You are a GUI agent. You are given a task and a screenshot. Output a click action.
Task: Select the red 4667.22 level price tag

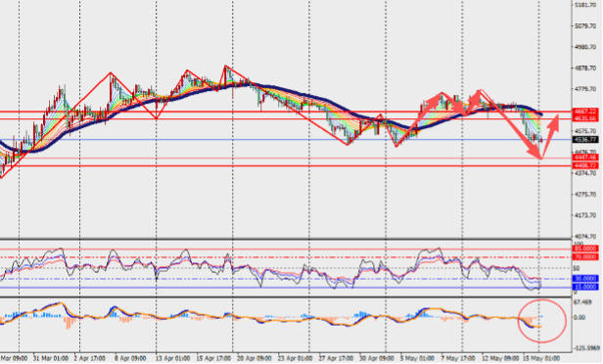(x=585, y=112)
